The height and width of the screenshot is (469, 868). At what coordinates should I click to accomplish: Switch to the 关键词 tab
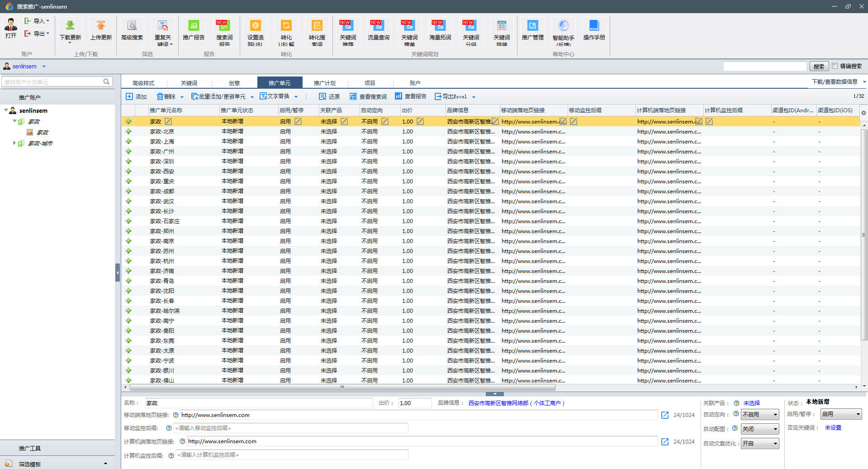[x=189, y=83]
